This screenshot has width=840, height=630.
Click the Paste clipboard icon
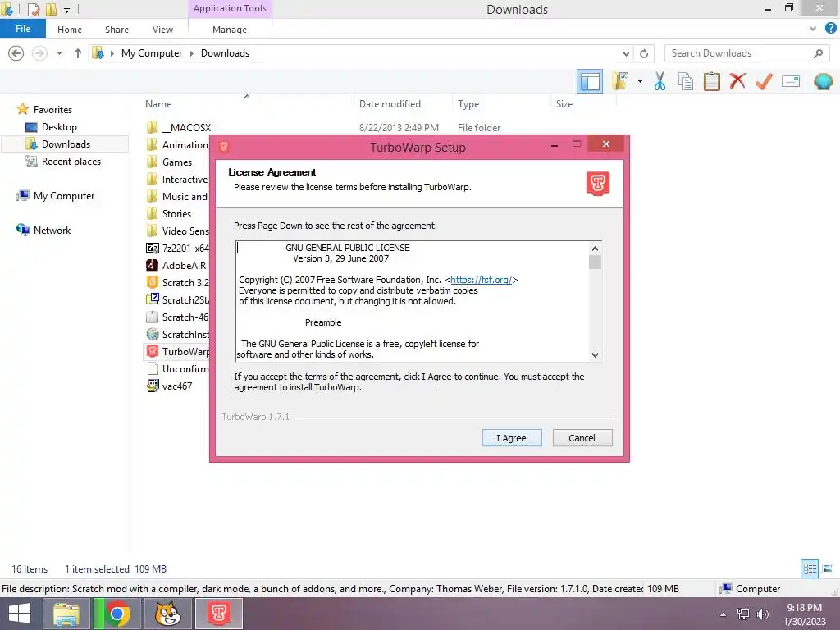click(711, 81)
